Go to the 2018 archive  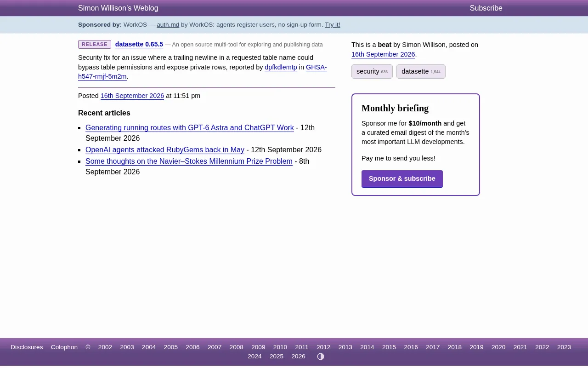click(455, 347)
